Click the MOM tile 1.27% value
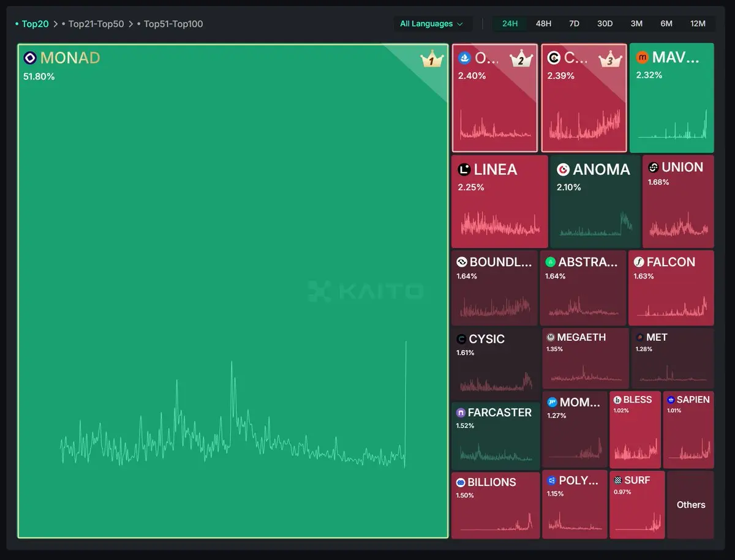This screenshot has width=735, height=560. click(x=557, y=416)
